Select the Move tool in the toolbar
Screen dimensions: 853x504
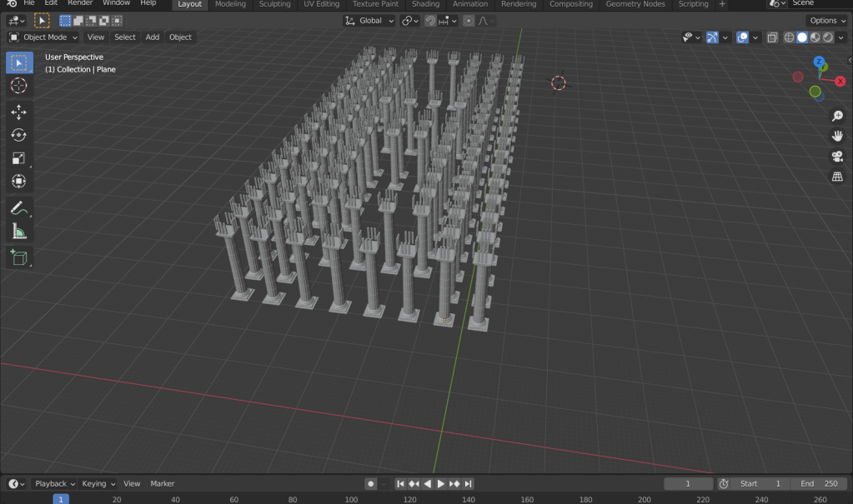(x=18, y=112)
